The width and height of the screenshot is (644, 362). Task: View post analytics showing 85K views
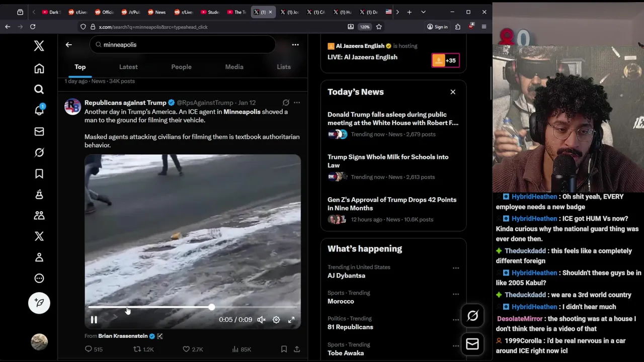[242, 349]
